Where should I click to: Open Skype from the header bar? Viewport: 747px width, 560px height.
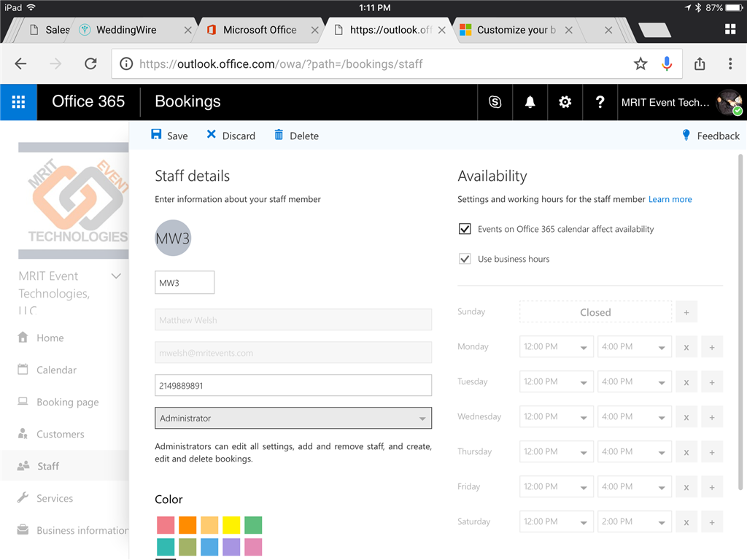pyautogui.click(x=495, y=102)
